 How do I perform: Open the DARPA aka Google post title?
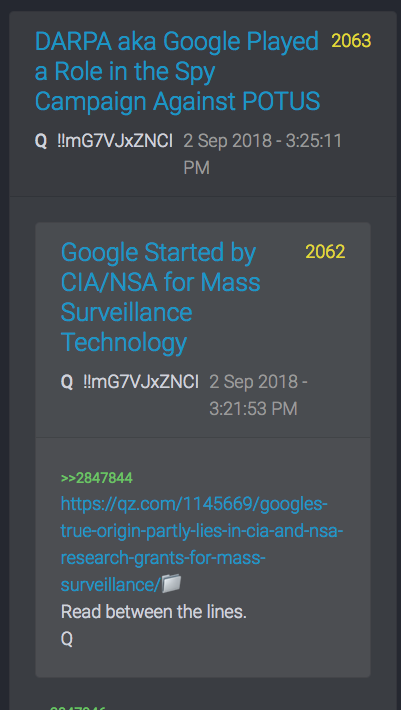tap(177, 72)
